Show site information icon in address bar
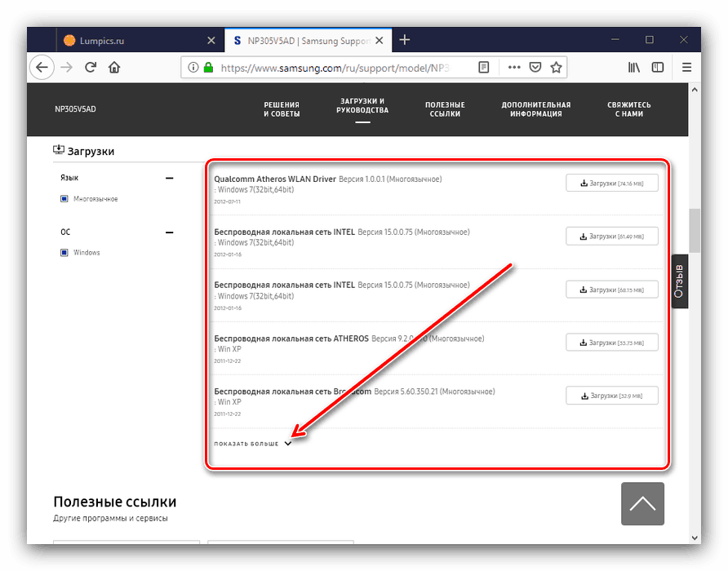This screenshot has height=571, width=728. (193, 68)
